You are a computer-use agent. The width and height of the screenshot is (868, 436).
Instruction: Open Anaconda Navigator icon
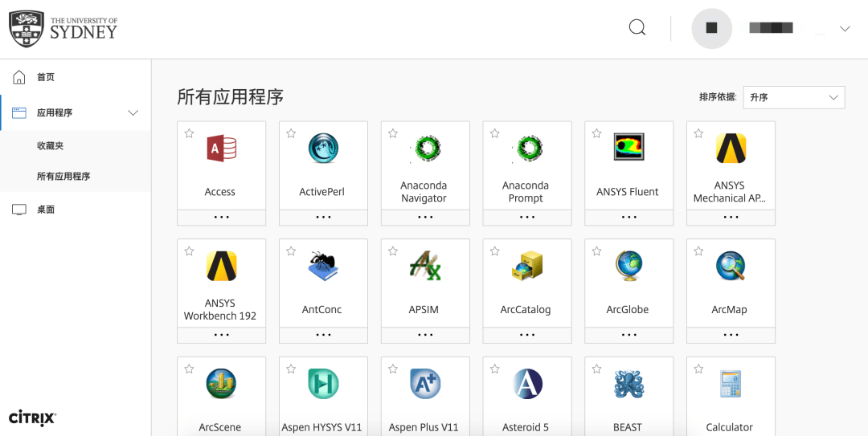click(425, 149)
